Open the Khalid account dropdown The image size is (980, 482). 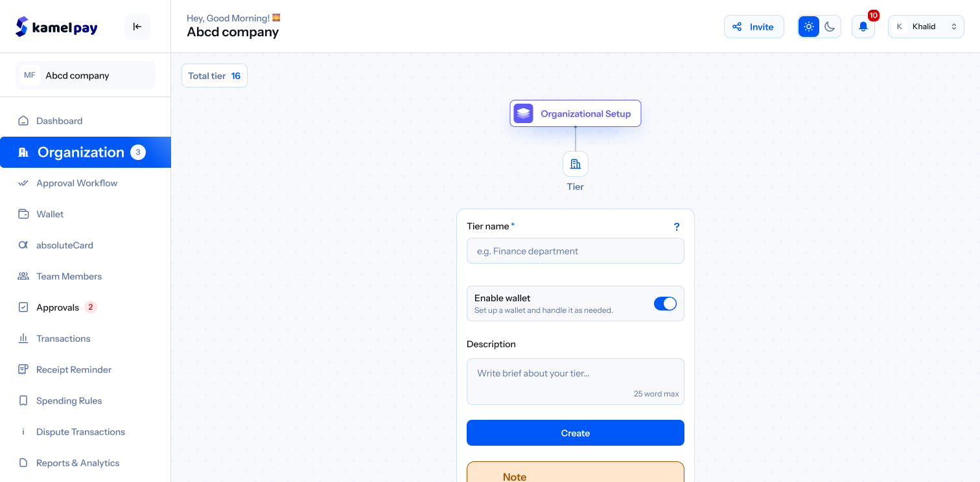926,27
